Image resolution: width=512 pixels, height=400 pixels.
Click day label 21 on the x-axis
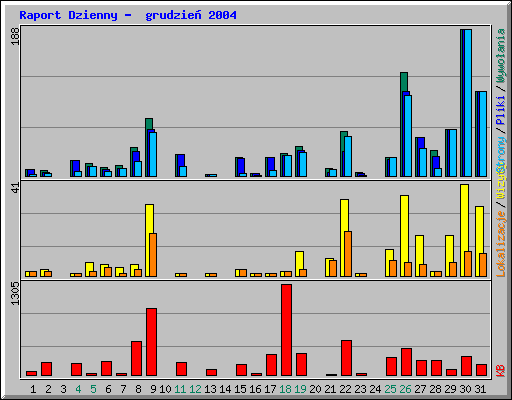click(x=330, y=389)
